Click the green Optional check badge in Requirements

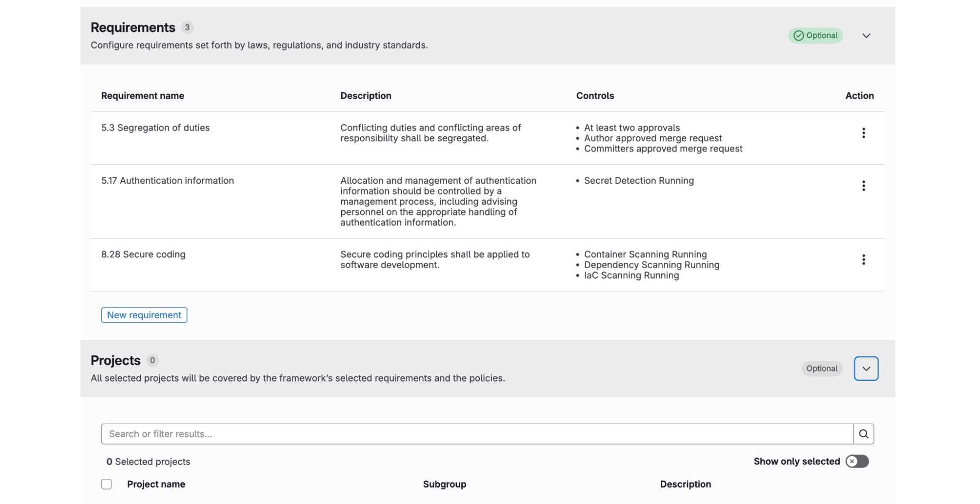(815, 35)
